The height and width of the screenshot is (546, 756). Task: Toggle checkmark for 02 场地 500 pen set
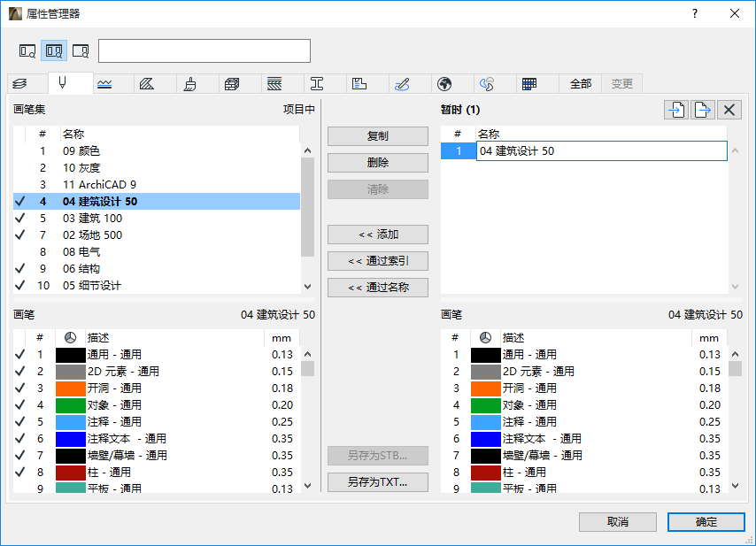[x=19, y=235]
